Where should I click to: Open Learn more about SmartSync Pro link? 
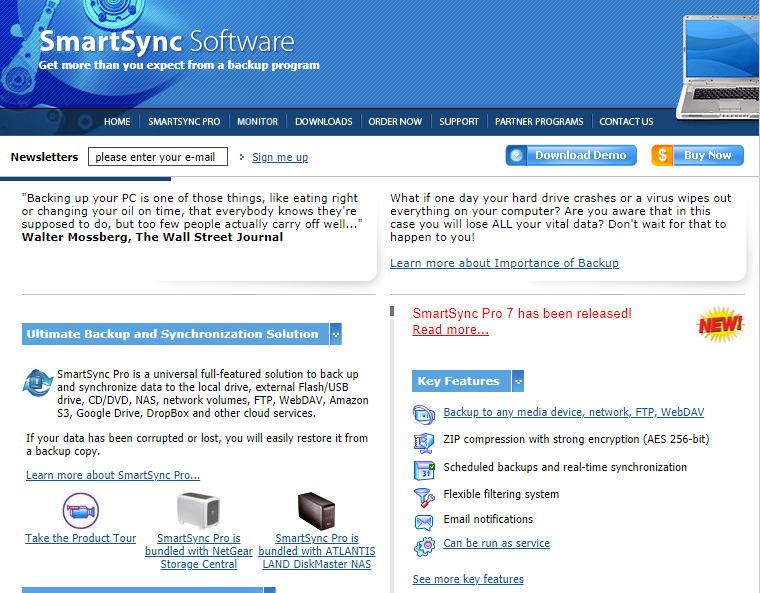tap(113, 475)
